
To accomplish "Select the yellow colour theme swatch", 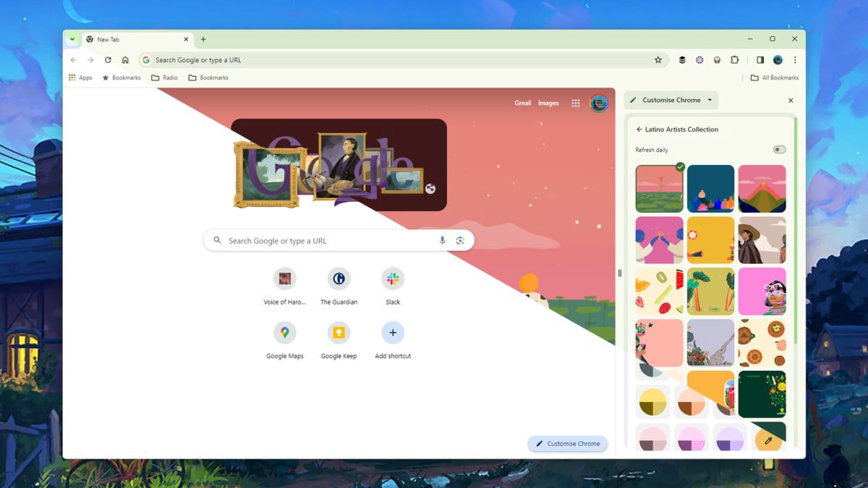I will [x=653, y=401].
